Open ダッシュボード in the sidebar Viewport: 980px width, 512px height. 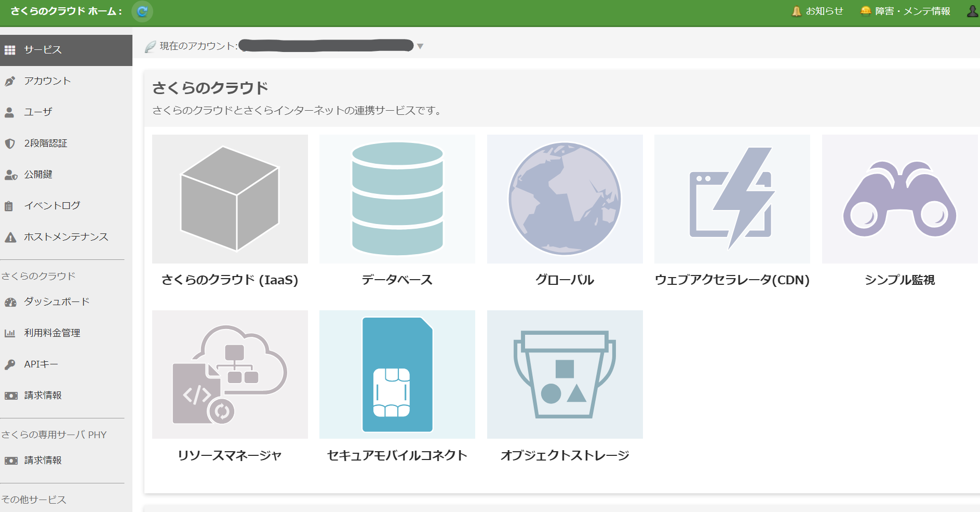(66, 302)
